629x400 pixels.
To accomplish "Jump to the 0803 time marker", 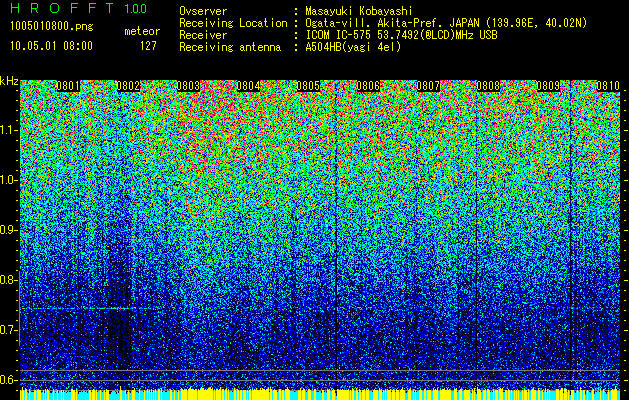I will coord(189,86).
